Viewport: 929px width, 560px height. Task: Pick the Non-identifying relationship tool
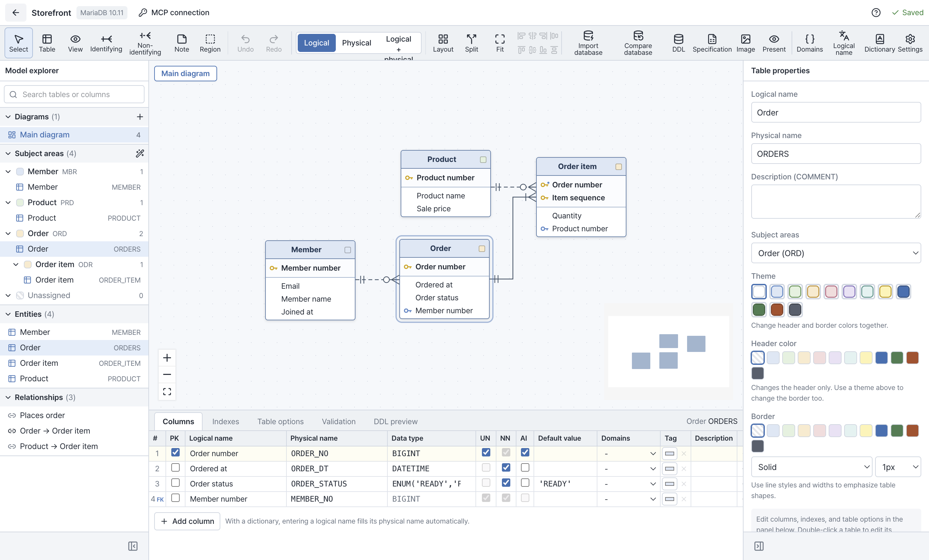145,43
